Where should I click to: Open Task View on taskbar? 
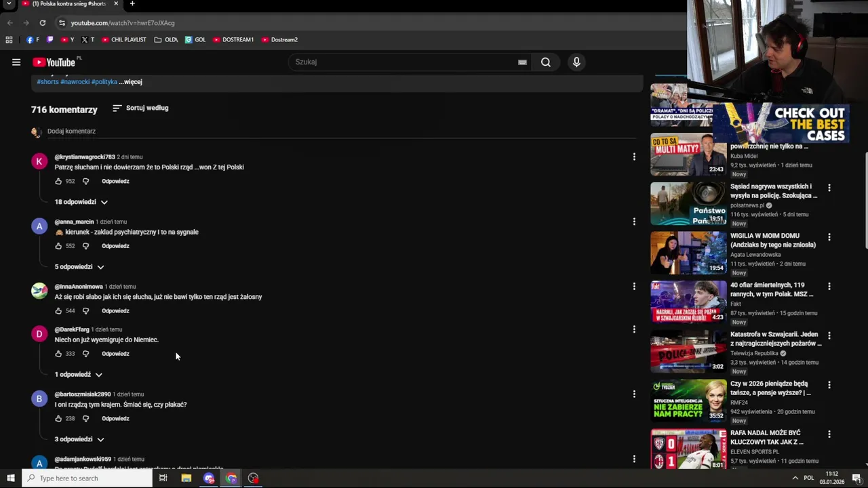[x=163, y=479]
